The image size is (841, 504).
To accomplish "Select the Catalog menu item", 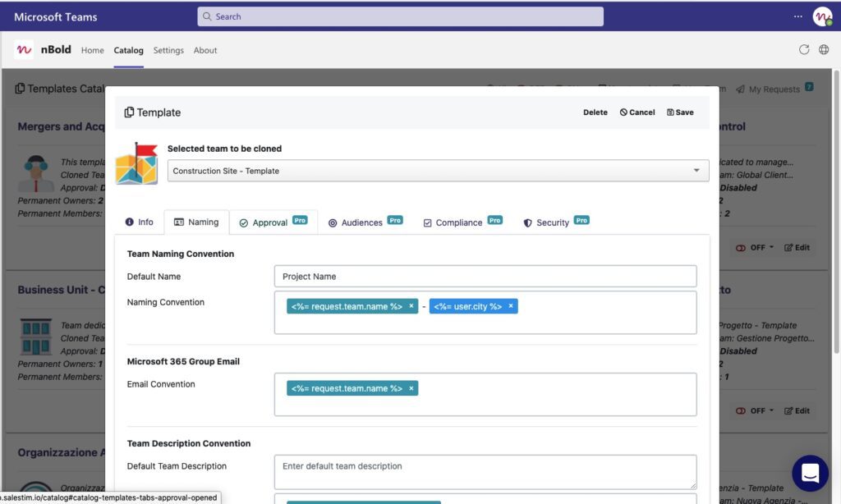I will coord(128,50).
